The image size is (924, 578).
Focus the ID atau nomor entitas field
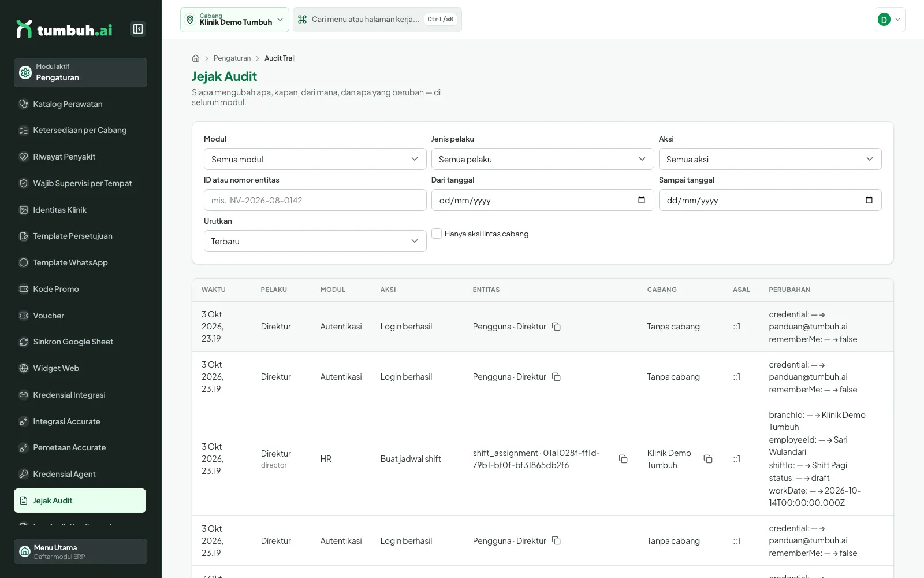coord(315,200)
